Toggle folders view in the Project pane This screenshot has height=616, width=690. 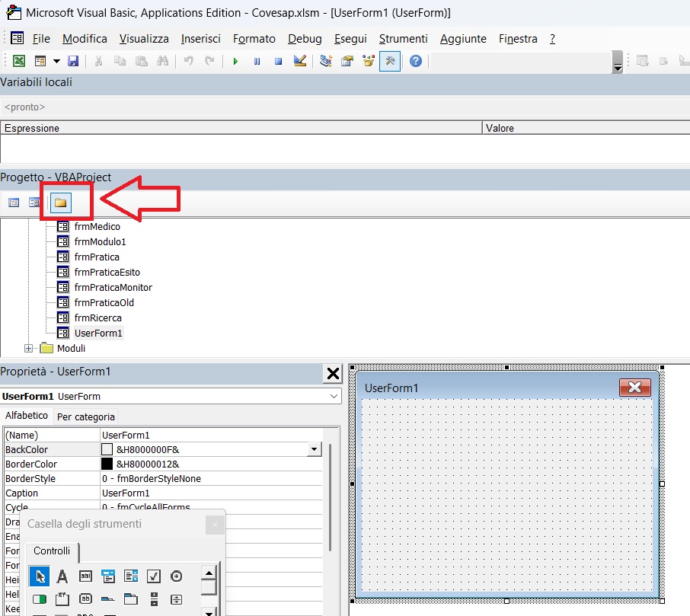point(60,202)
